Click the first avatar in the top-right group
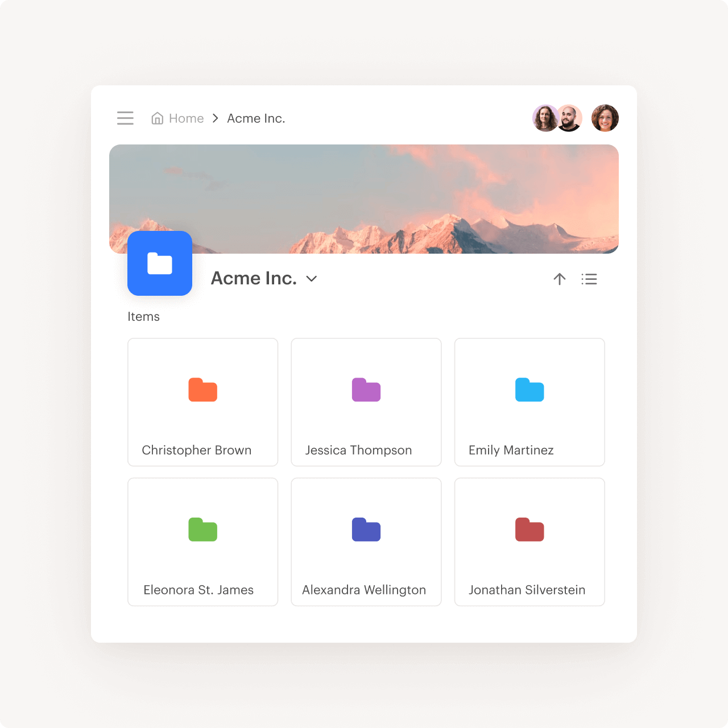The height and width of the screenshot is (728, 728). tap(545, 118)
